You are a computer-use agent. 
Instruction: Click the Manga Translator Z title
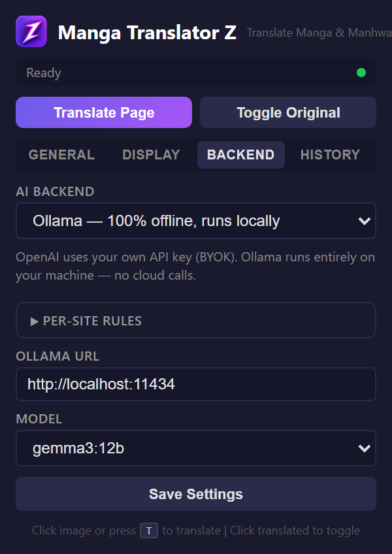click(x=147, y=32)
